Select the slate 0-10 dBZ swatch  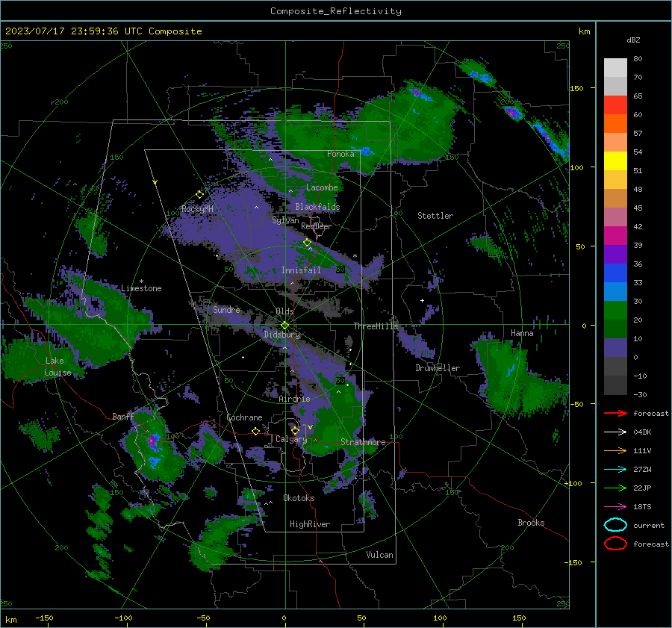pyautogui.click(x=615, y=348)
